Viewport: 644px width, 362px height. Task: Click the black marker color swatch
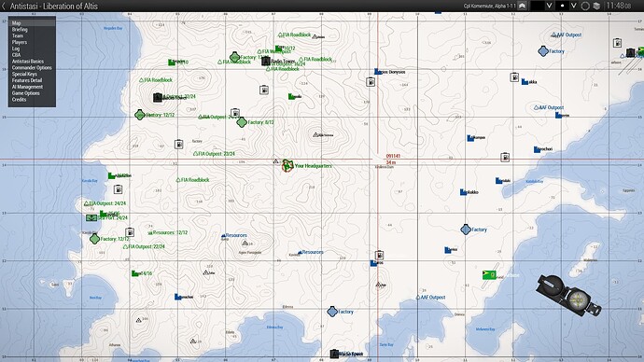(538, 6)
